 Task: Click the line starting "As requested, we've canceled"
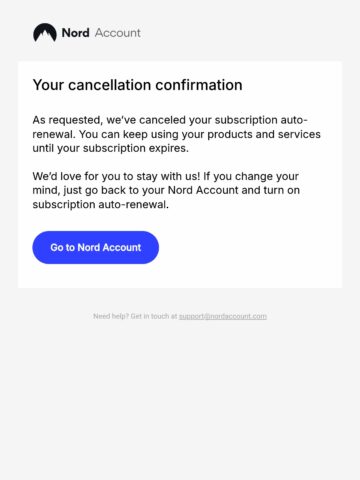[170, 120]
